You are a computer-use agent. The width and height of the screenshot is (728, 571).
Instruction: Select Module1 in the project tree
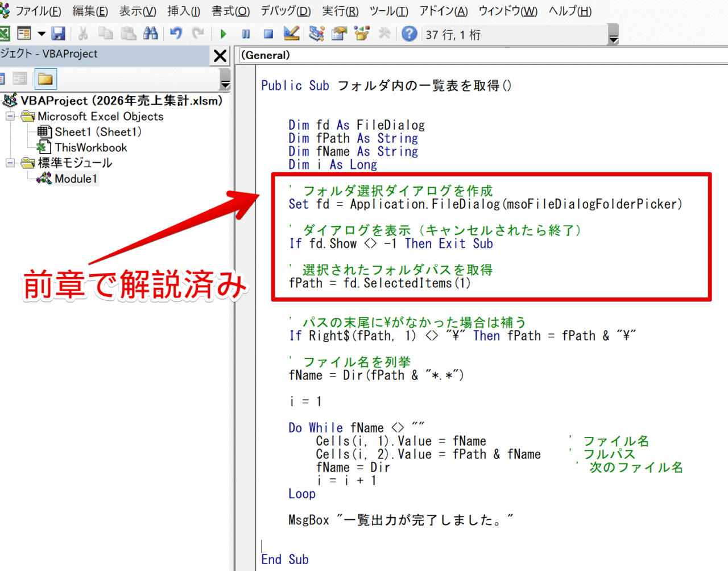76,179
